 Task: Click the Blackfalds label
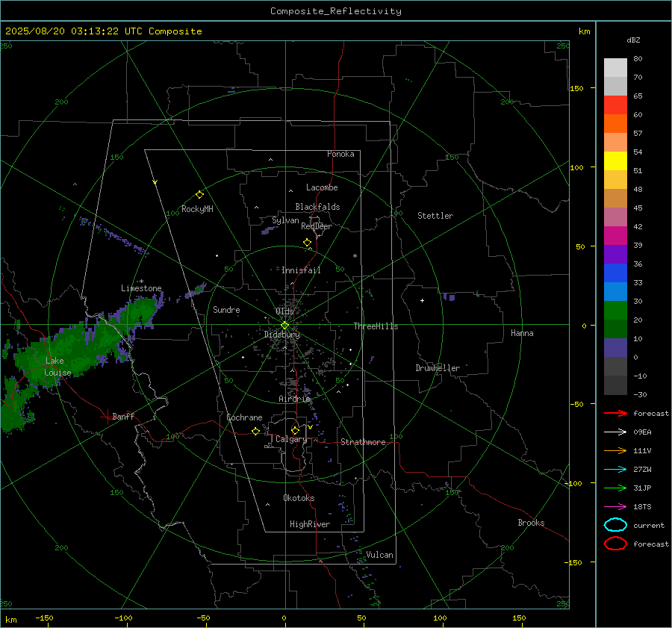317,207
